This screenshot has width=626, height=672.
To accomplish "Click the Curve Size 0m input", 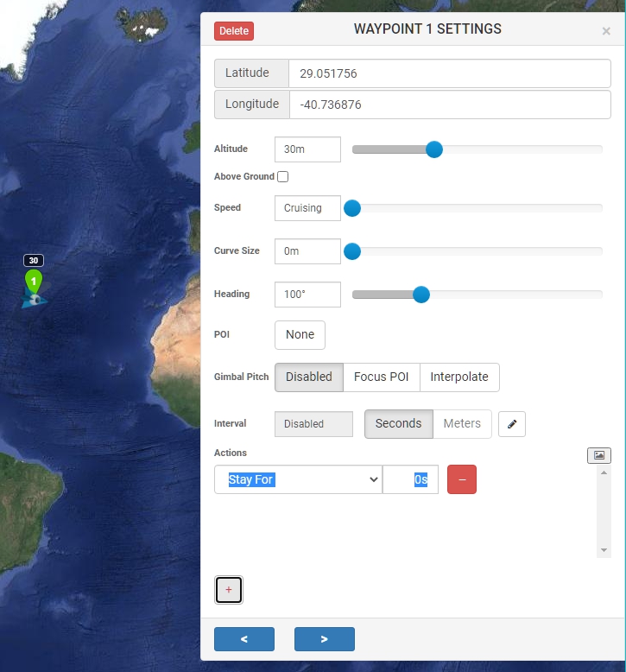I will (x=307, y=251).
